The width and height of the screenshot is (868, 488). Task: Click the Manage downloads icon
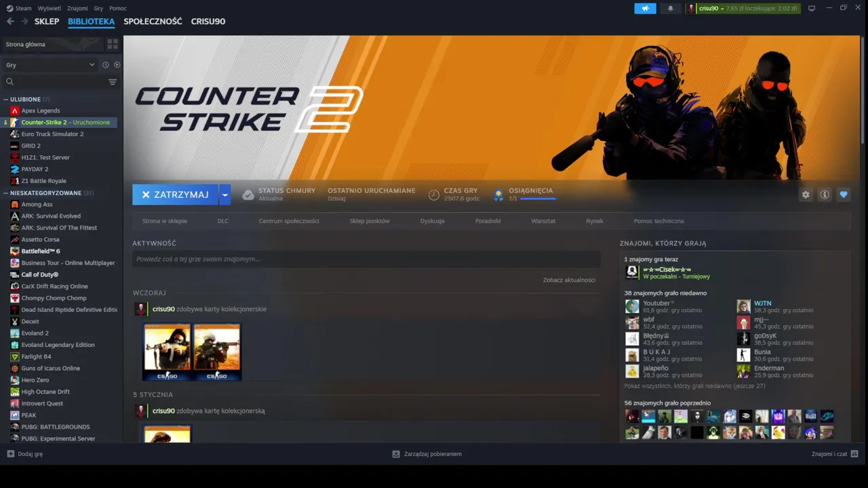(396, 454)
